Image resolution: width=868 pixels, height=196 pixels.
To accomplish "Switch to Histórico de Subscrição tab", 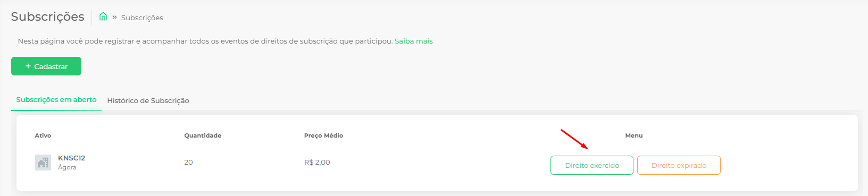I will [148, 100].
